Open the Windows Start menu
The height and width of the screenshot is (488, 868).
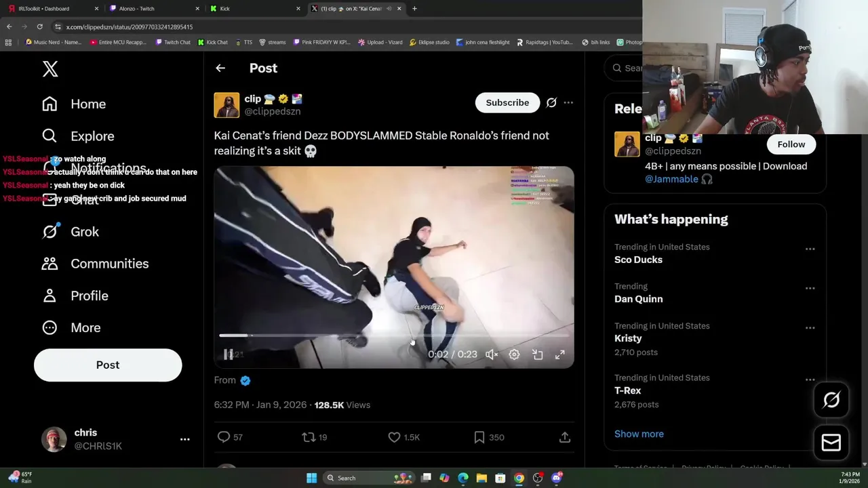click(311, 478)
